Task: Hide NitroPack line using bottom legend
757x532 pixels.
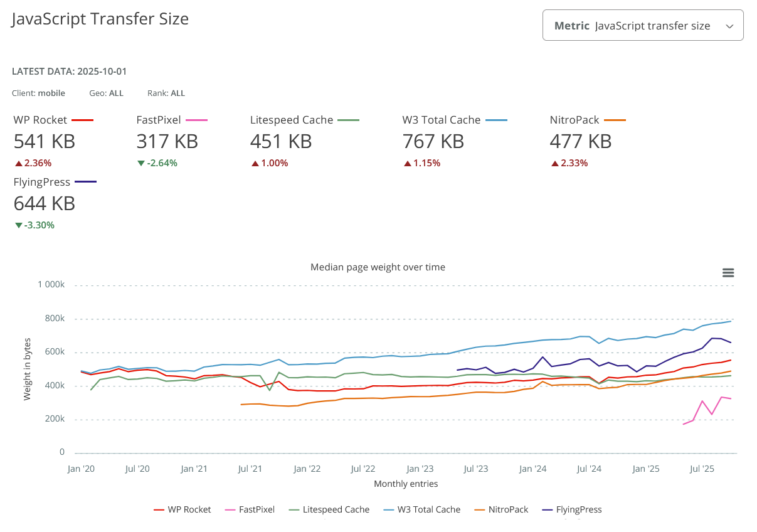Action: (x=501, y=509)
